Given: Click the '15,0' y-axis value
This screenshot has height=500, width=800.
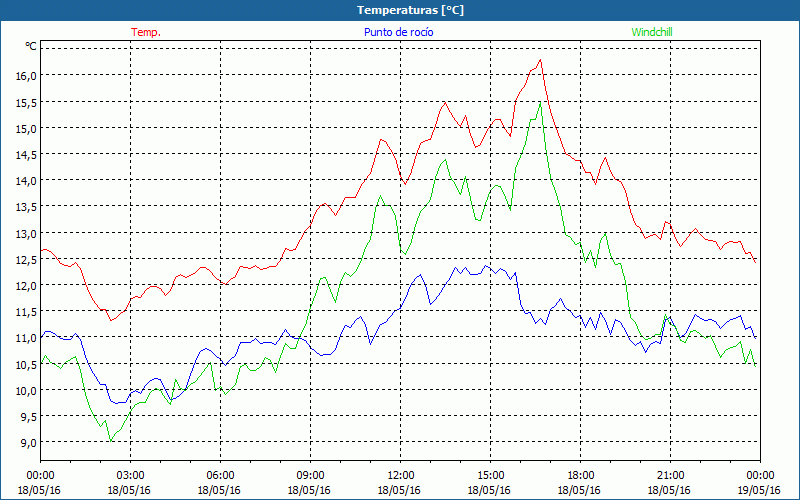Looking at the screenshot, I should coord(27,128).
